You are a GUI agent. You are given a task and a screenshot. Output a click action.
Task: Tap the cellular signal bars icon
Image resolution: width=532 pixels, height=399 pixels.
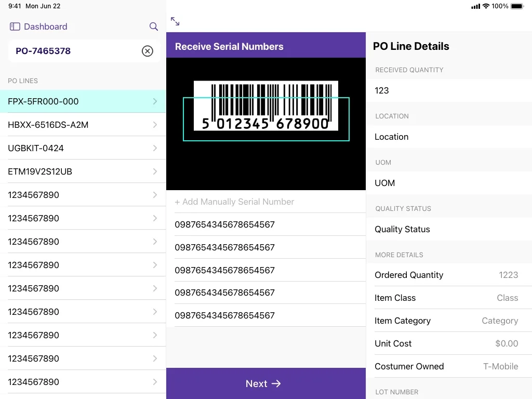[x=476, y=6]
